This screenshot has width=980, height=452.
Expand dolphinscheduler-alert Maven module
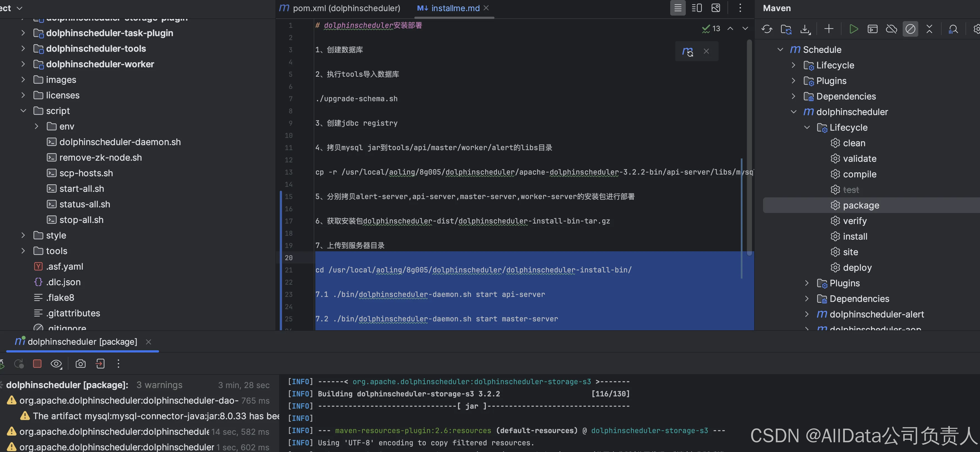pos(807,314)
